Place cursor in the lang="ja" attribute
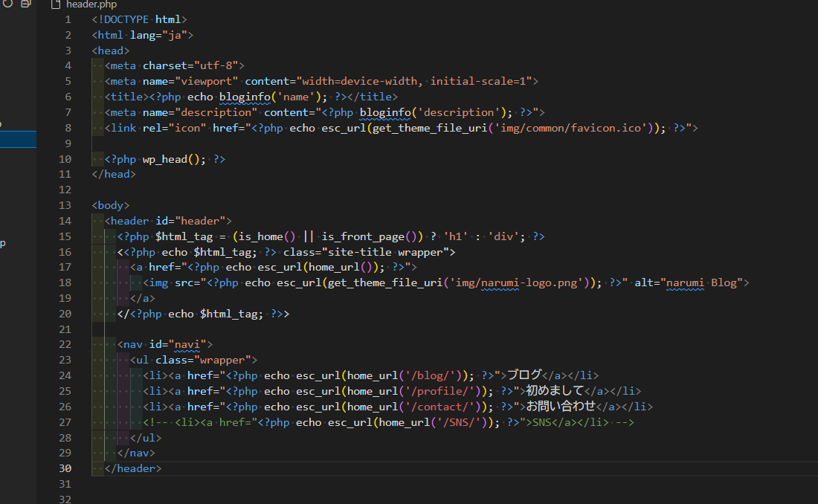The height and width of the screenshot is (504, 818). (x=161, y=35)
